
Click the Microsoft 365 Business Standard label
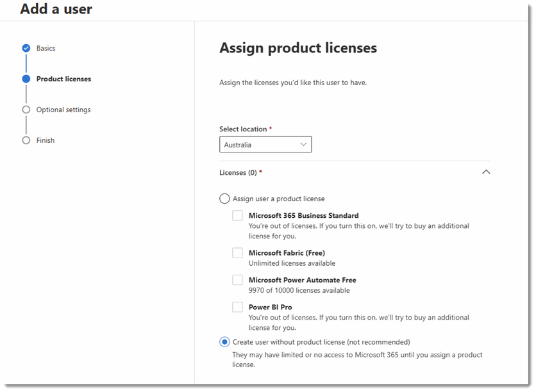pos(303,215)
